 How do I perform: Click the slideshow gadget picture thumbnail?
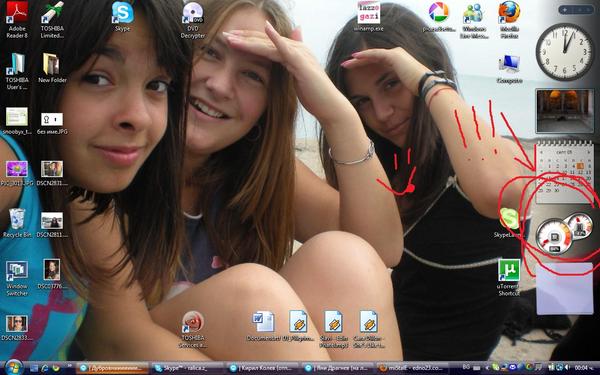pos(565,111)
